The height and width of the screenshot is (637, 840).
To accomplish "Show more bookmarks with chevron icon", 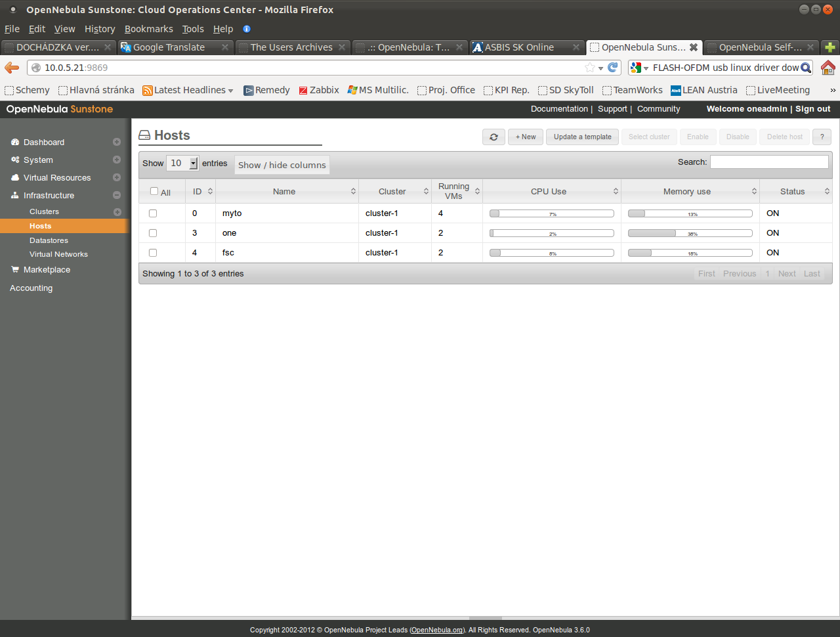I will click(833, 90).
